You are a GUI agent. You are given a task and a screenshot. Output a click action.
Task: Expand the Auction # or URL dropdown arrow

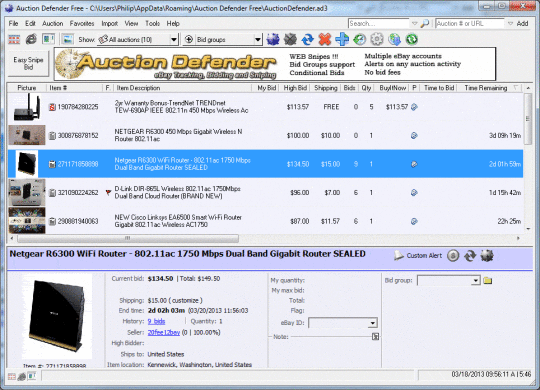coord(510,23)
